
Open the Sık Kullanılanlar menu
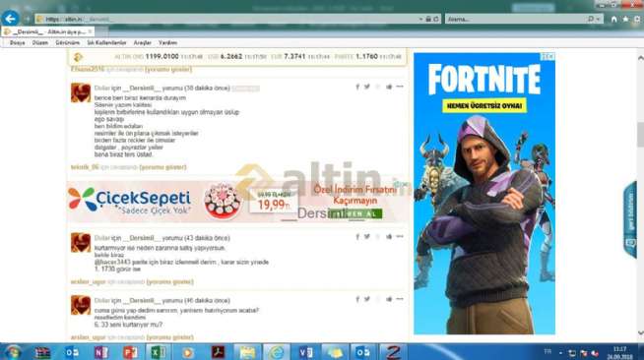(x=106, y=42)
